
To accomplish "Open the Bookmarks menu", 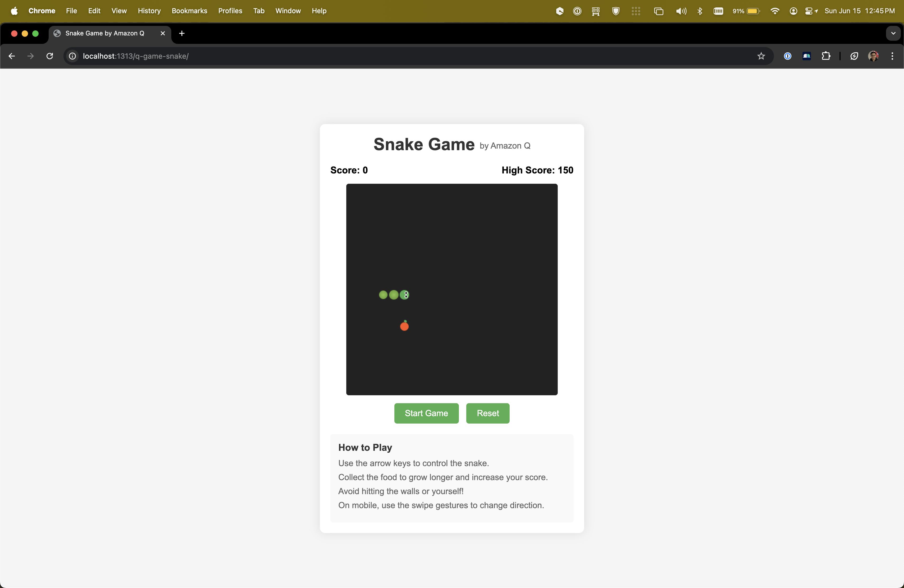I will [189, 11].
